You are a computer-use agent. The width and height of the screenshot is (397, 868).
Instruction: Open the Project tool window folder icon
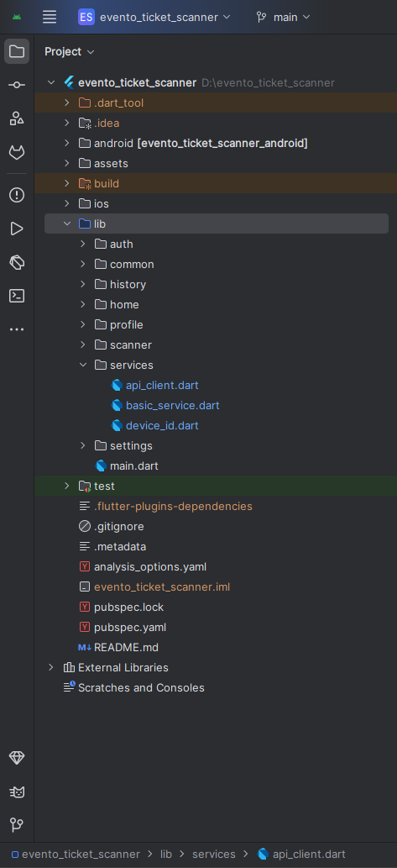pyautogui.click(x=17, y=51)
